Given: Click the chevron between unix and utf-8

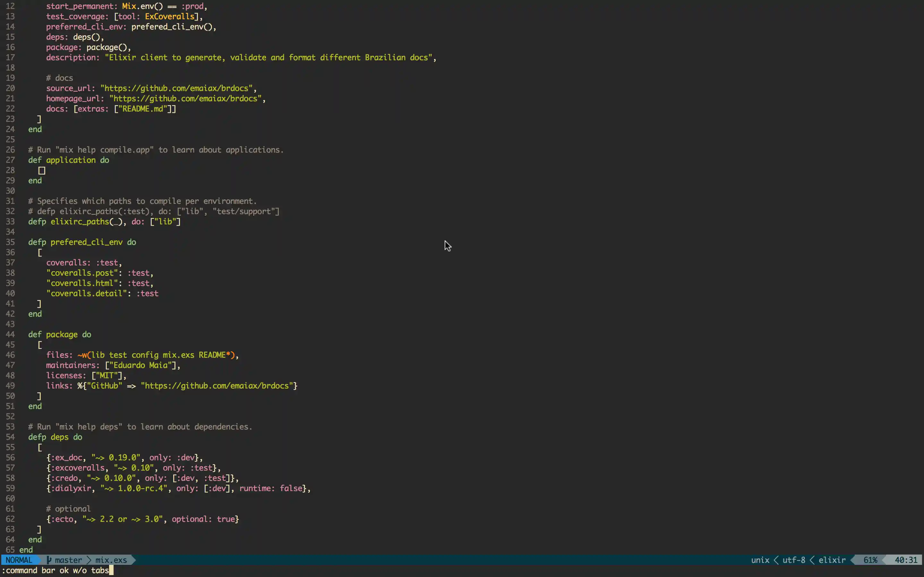Looking at the screenshot, I should point(777,560).
